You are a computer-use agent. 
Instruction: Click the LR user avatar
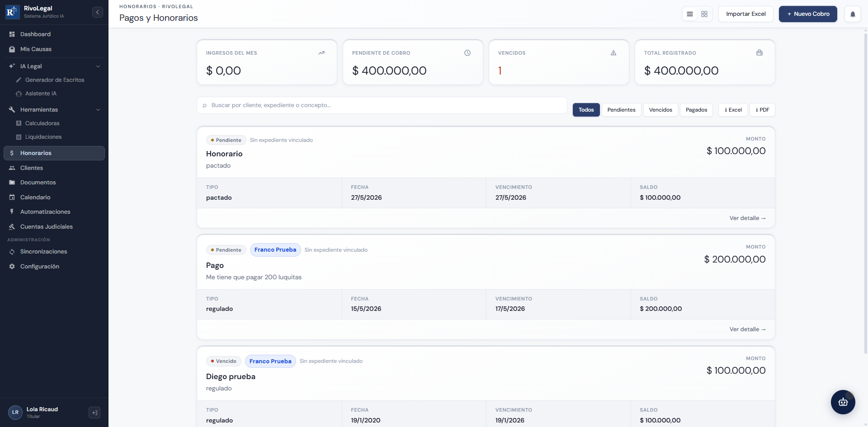tap(15, 413)
